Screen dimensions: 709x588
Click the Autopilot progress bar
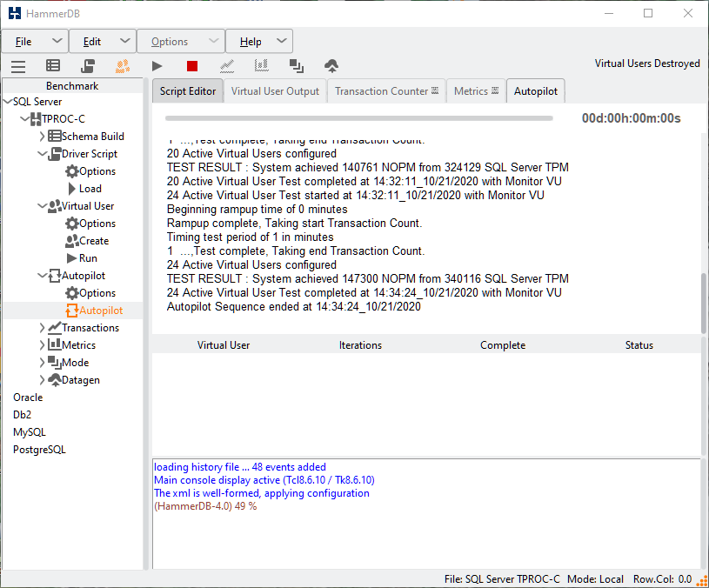pos(359,118)
